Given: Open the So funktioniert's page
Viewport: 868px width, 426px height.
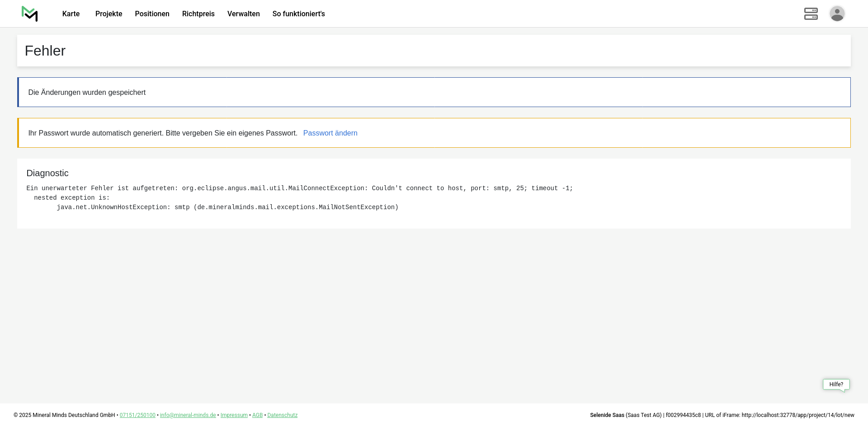Looking at the screenshot, I should 298,14.
